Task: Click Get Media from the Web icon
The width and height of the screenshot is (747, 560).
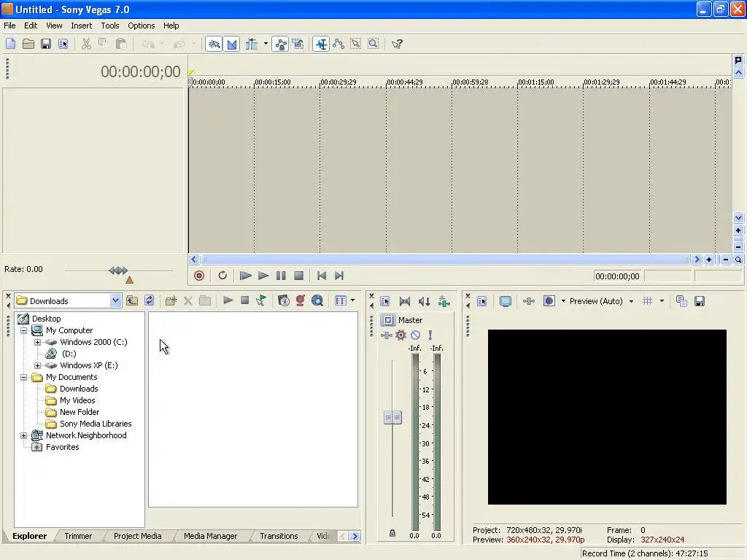Action: (x=317, y=300)
